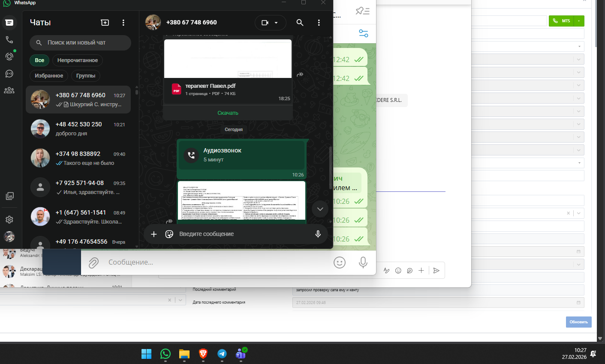Viewport: 605px width, 364px height.
Task: Open Microsoft Teams from the taskbar
Action: 241,354
